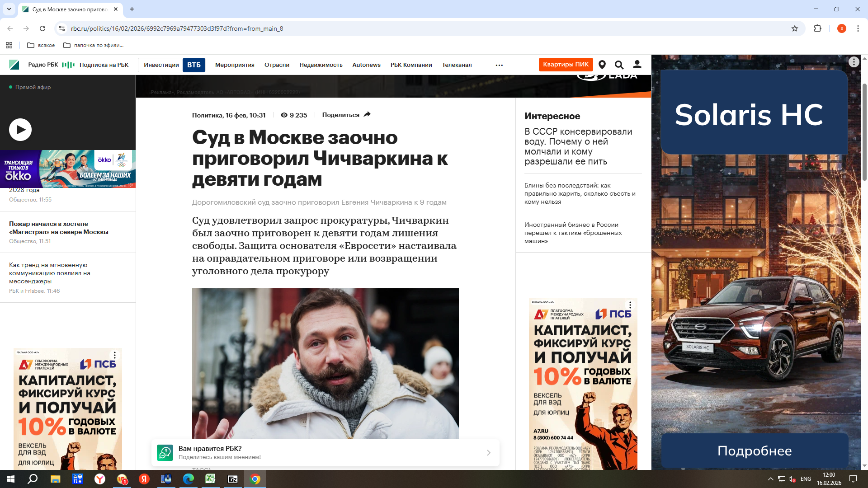Open the user profile icon in RBC header
Image resolution: width=868 pixels, height=488 pixels.
(637, 65)
